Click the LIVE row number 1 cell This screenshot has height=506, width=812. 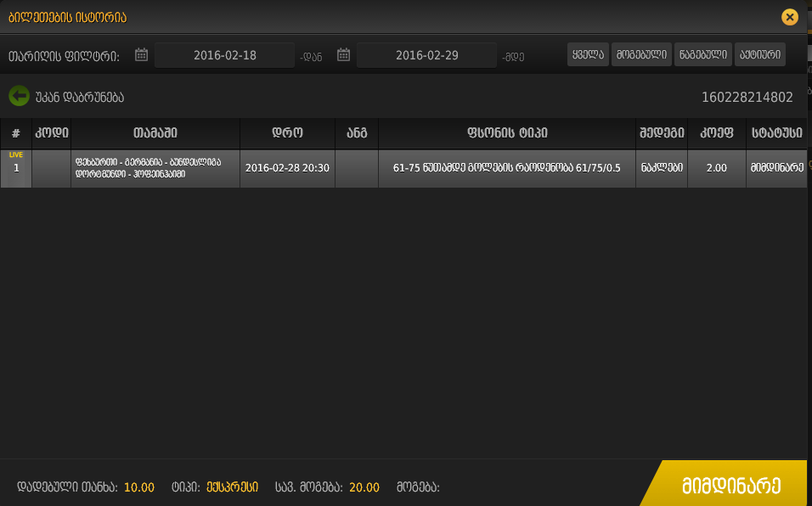click(16, 169)
